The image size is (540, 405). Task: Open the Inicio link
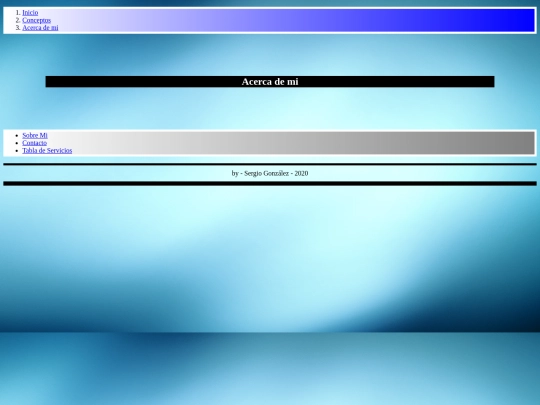(x=30, y=12)
